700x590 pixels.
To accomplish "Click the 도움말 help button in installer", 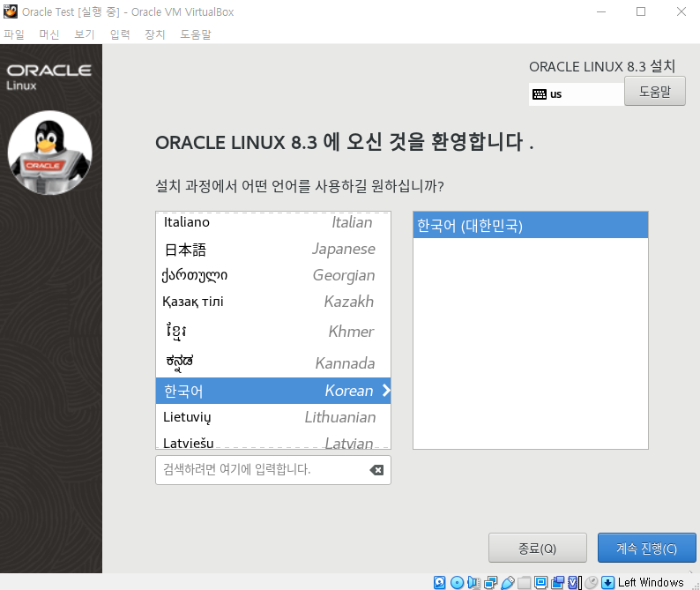I will [654, 91].
